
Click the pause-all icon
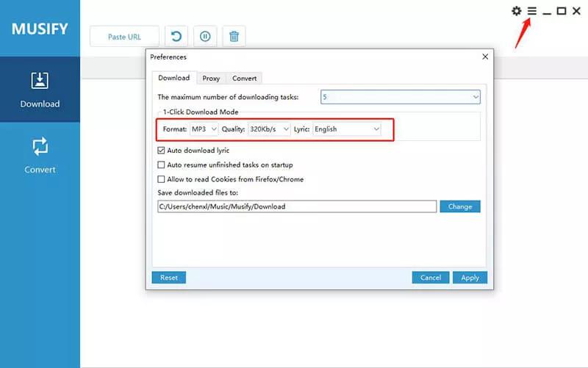click(x=205, y=36)
